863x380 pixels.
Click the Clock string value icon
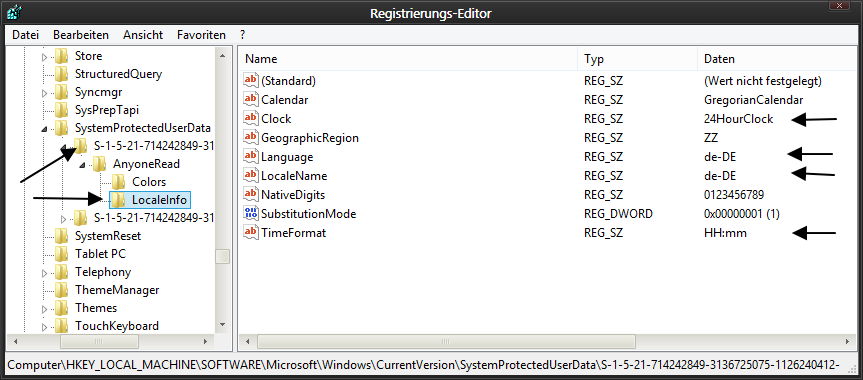(251, 118)
